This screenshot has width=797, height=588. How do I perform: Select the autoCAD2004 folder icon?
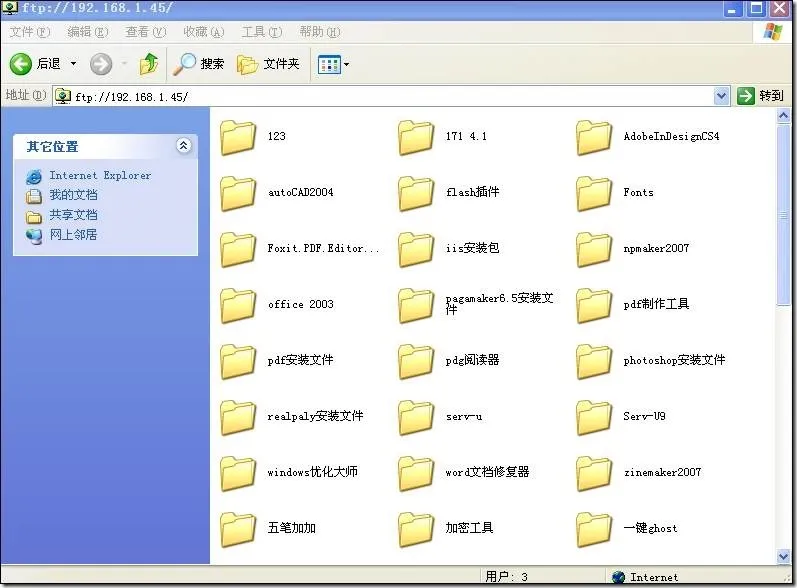tap(237, 193)
